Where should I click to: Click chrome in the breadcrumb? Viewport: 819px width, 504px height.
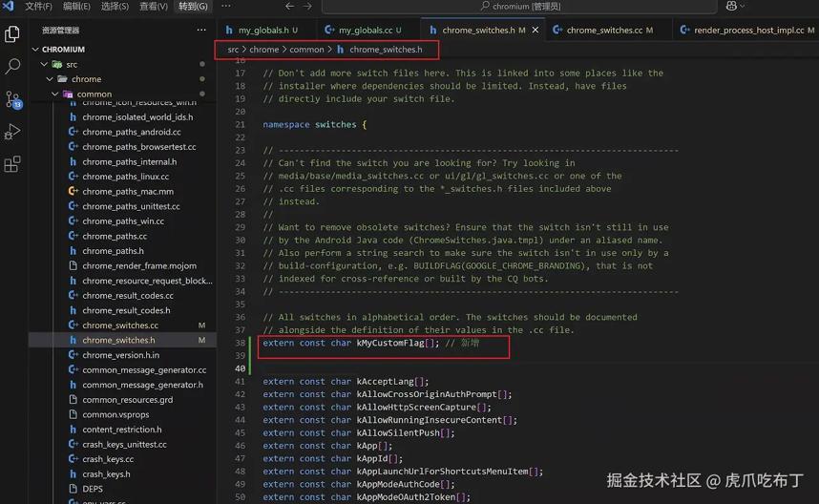(263, 49)
